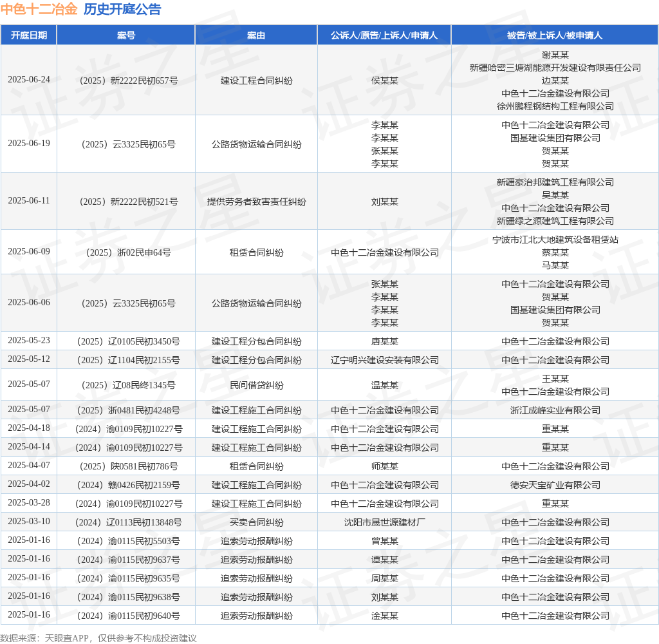The image size is (659, 644).
Task: Click the 案号 column header
Action: (x=126, y=35)
